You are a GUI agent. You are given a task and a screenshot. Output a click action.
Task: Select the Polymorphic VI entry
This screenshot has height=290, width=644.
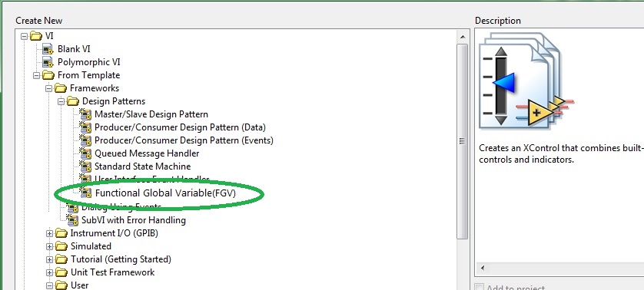point(88,62)
